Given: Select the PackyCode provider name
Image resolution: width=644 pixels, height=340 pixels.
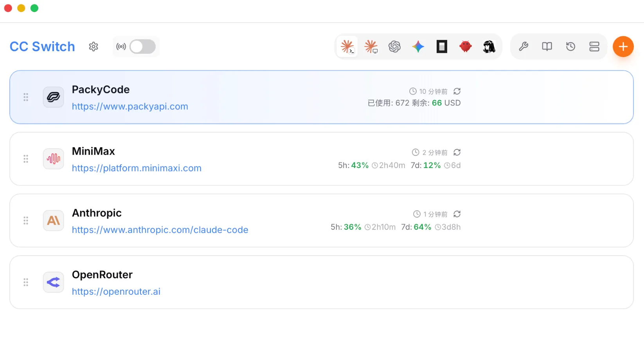Looking at the screenshot, I should pos(101,89).
